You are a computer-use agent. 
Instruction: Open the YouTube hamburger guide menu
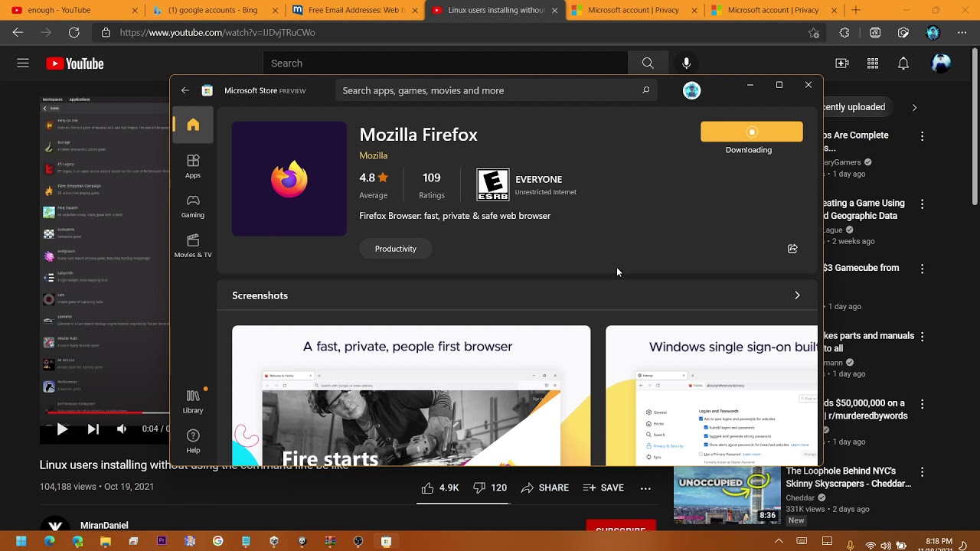[x=23, y=64]
